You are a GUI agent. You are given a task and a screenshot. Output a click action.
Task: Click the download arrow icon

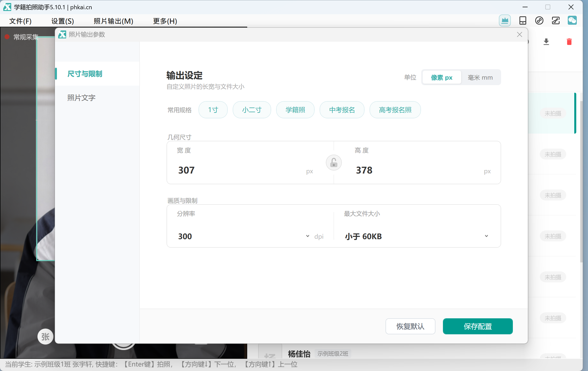(x=546, y=42)
